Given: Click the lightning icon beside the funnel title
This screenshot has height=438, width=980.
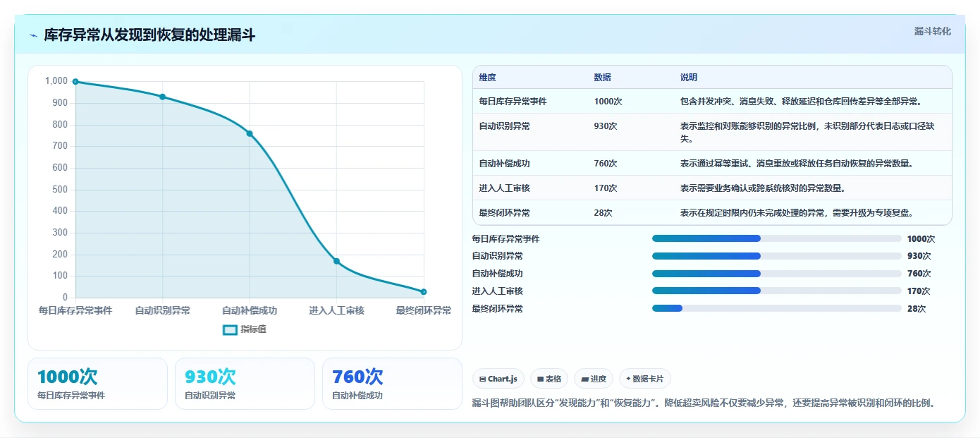Looking at the screenshot, I should 34,35.
